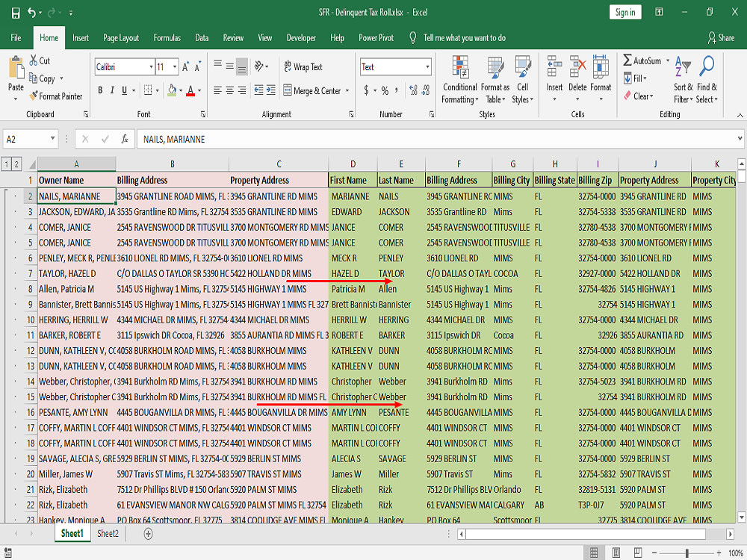Click inside the formula bar
This screenshot has width=747, height=560.
coord(373,138)
